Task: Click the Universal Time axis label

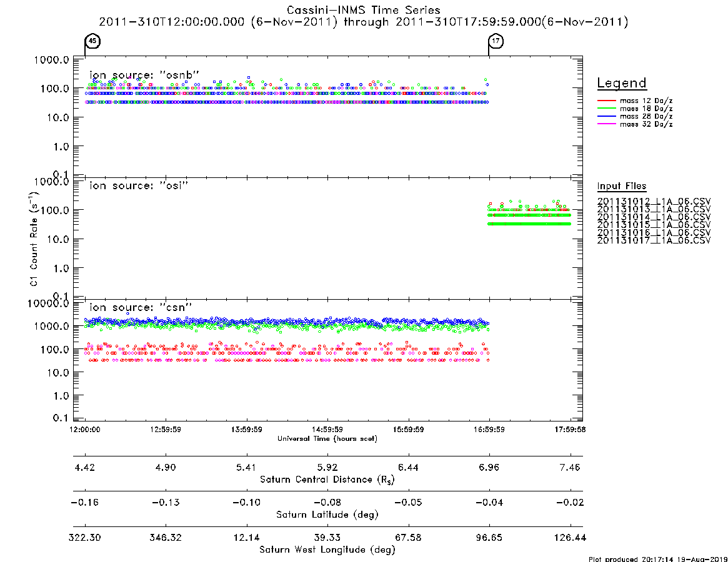Action: tap(327, 438)
